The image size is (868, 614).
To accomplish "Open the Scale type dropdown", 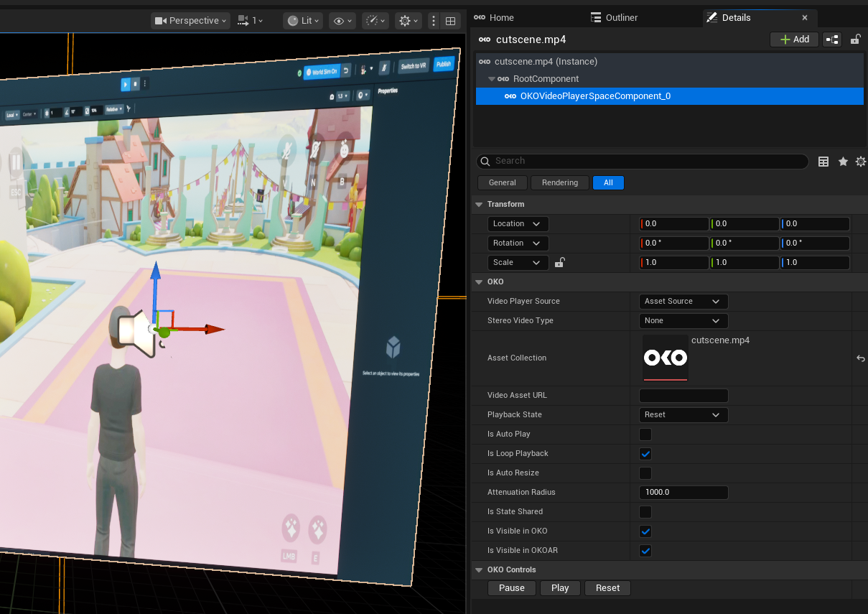I will click(x=518, y=263).
